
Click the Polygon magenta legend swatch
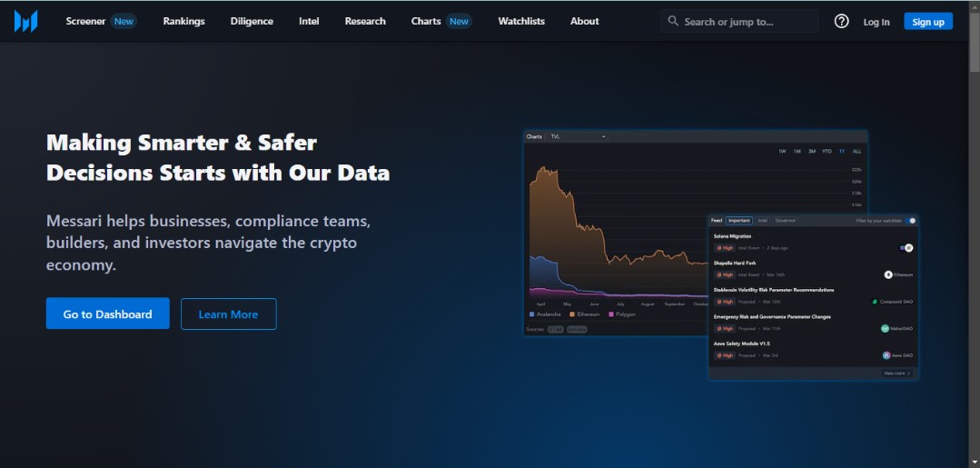pyautogui.click(x=610, y=314)
